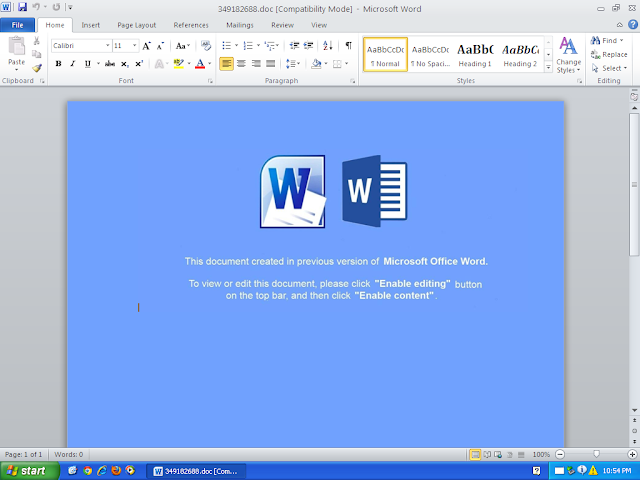
Task: Switch to the Insert tab
Action: [91, 25]
